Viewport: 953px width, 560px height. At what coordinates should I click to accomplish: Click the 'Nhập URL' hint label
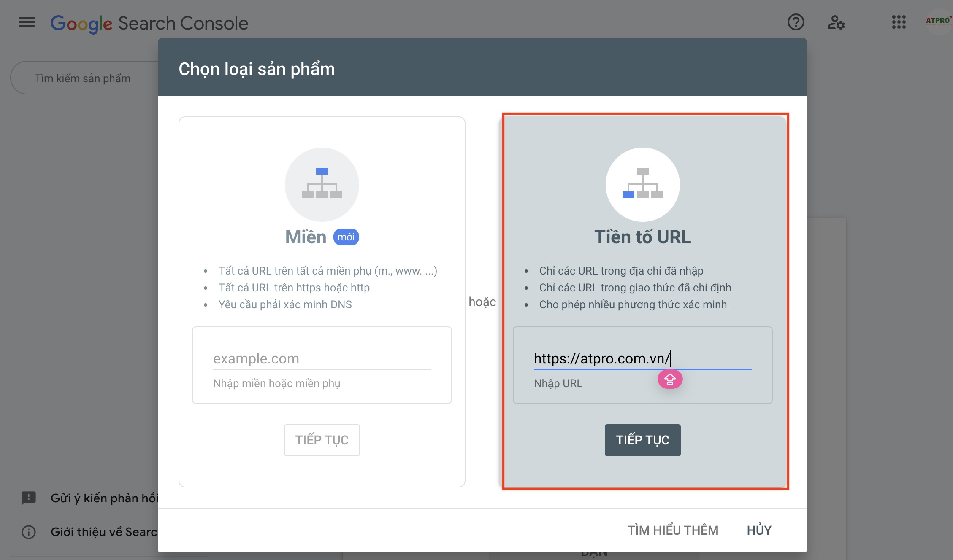click(x=558, y=383)
